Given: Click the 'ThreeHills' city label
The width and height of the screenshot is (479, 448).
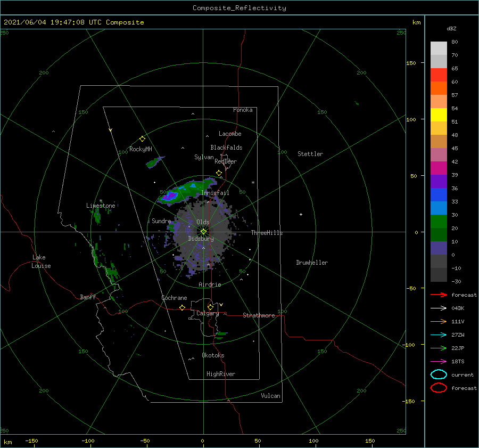Looking at the screenshot, I should [267, 233].
